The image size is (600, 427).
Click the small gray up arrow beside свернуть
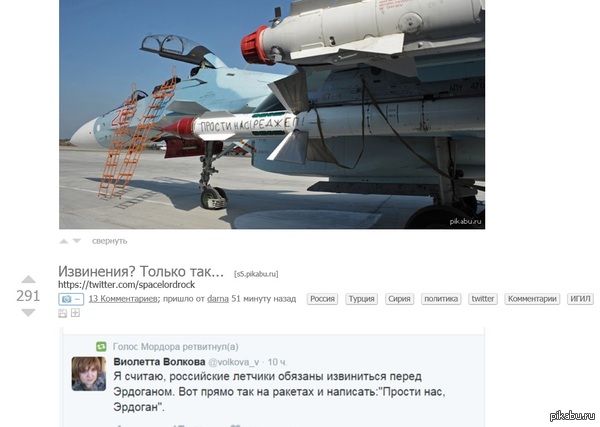[x=64, y=241]
